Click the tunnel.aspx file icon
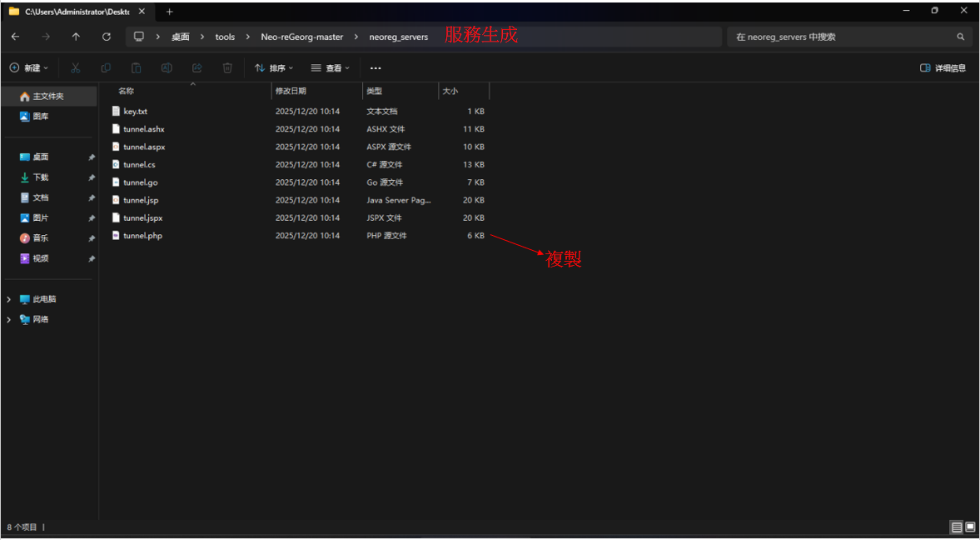This screenshot has height=540, width=980. coord(116,147)
